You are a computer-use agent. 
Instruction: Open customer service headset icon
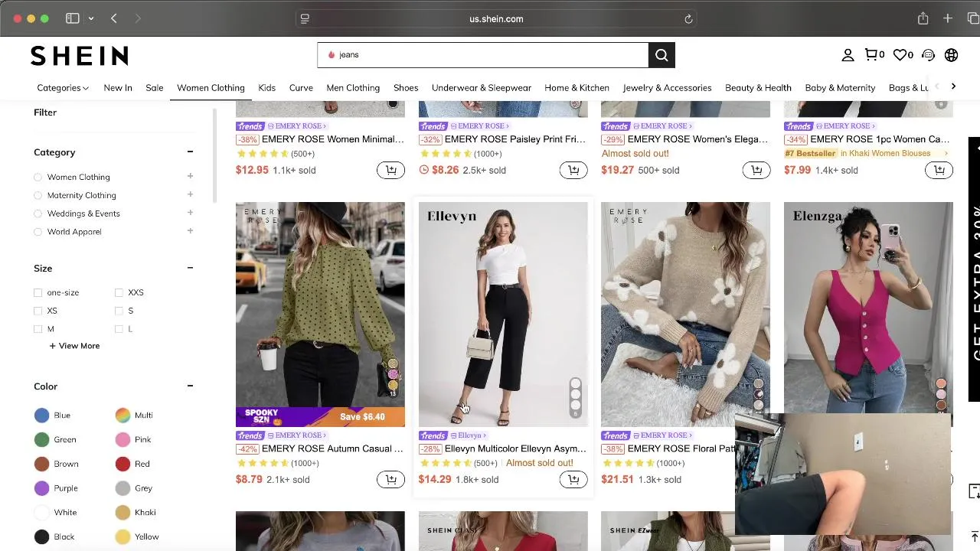pyautogui.click(x=928, y=55)
